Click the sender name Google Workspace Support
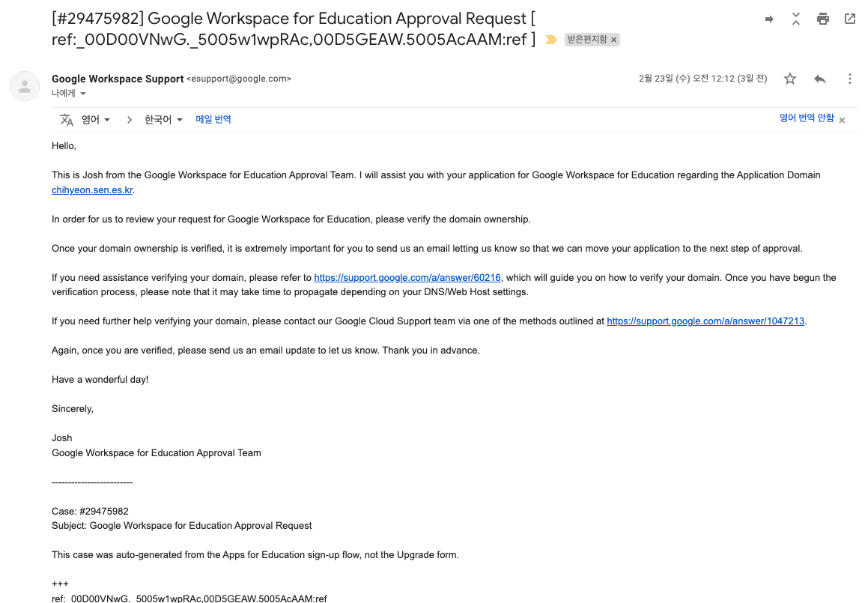This screenshot has width=868, height=603. pyautogui.click(x=118, y=79)
